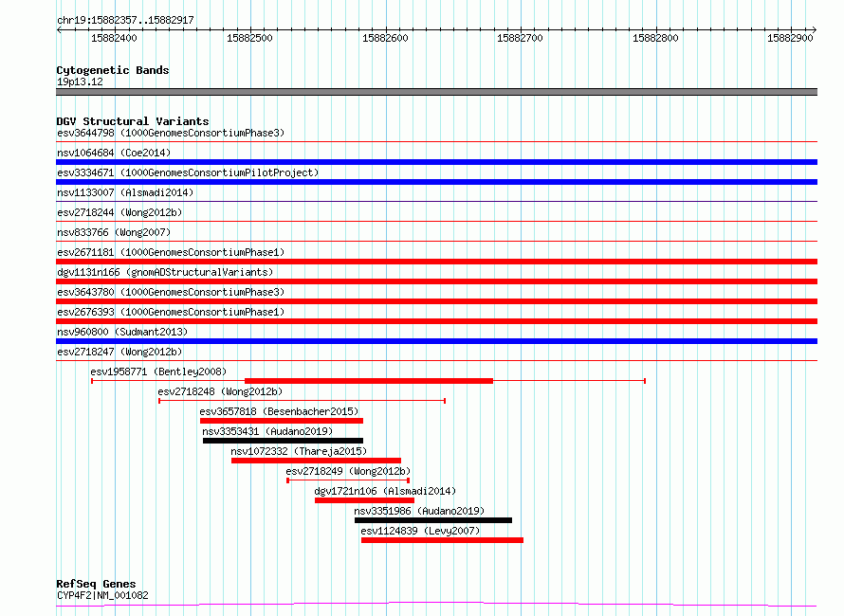Click the red bar under dgv1721n106
Image resolution: width=844 pixels, height=616 pixels.
(x=364, y=500)
